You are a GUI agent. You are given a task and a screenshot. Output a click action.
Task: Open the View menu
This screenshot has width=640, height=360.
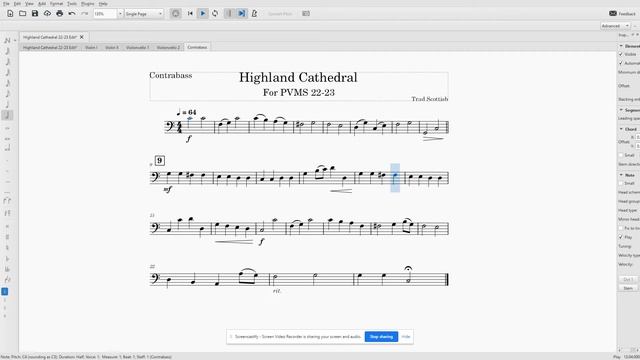[29, 4]
